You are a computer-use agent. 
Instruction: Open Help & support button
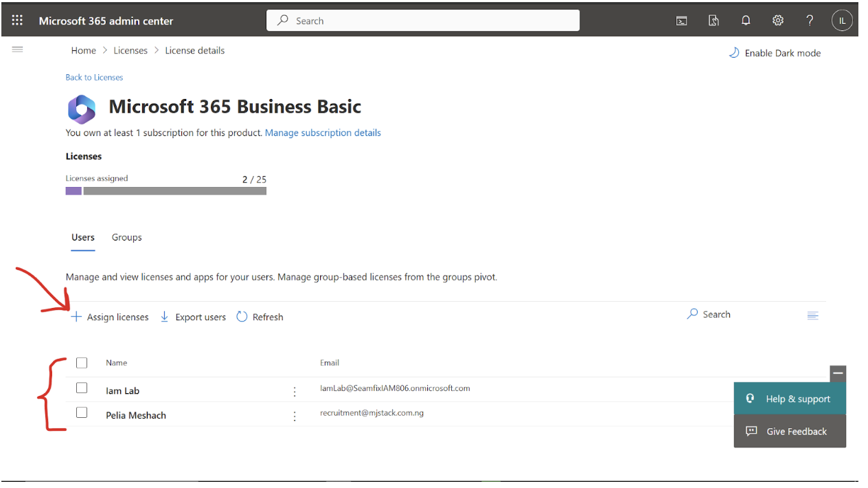coord(790,399)
